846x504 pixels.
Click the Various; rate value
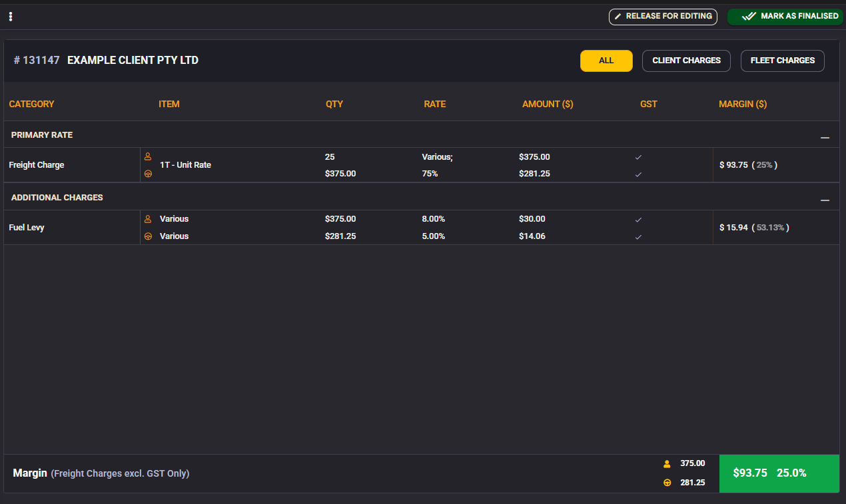[x=437, y=157]
